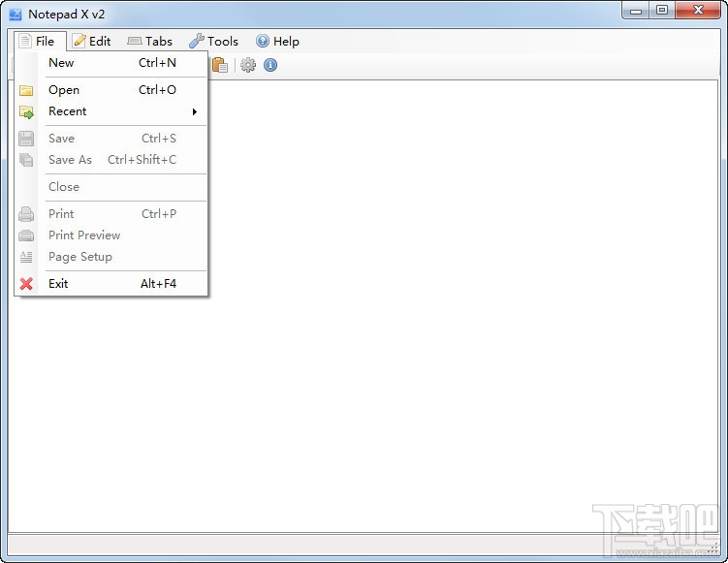The image size is (728, 563).
Task: Click the icon beside Save As
Action: tap(26, 160)
